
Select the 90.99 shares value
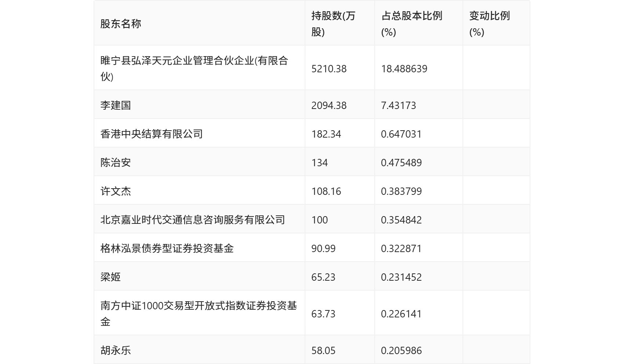pos(323,248)
